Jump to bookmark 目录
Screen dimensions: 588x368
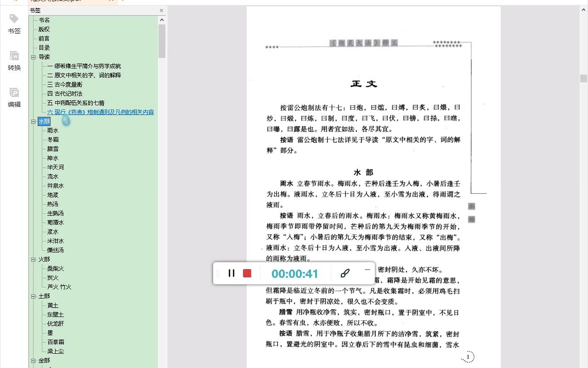[44, 47]
